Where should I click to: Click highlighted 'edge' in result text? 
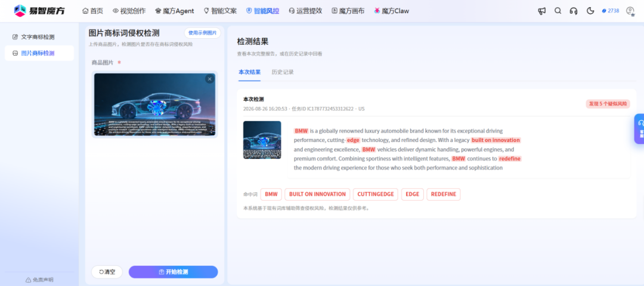[353, 140]
